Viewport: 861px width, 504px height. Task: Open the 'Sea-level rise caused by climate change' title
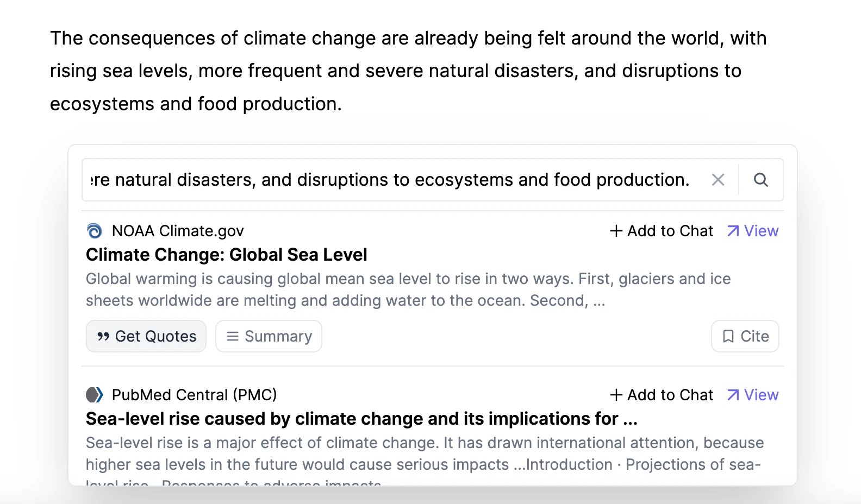[361, 419]
